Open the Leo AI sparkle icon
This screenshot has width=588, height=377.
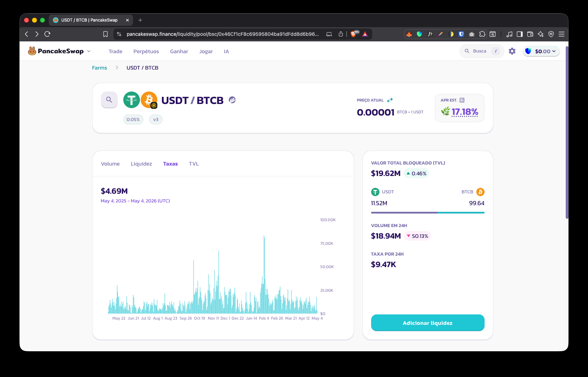(541, 34)
